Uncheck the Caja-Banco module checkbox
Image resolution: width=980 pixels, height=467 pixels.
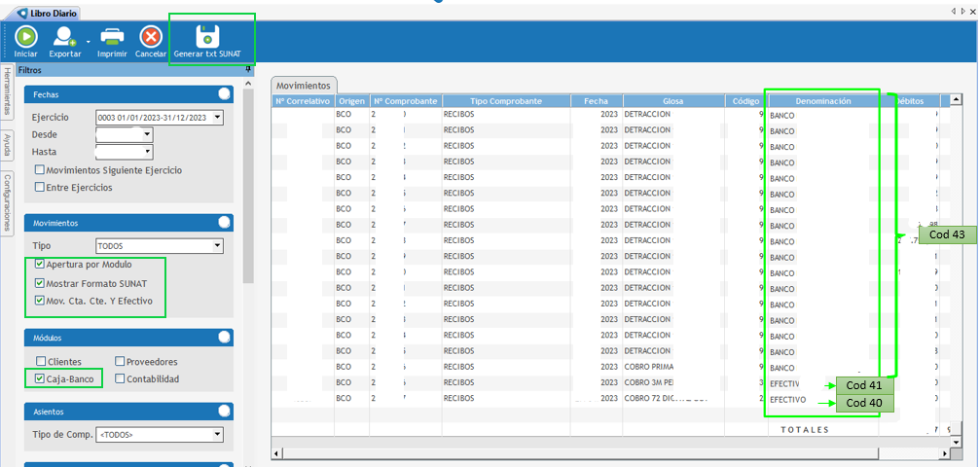(x=41, y=378)
